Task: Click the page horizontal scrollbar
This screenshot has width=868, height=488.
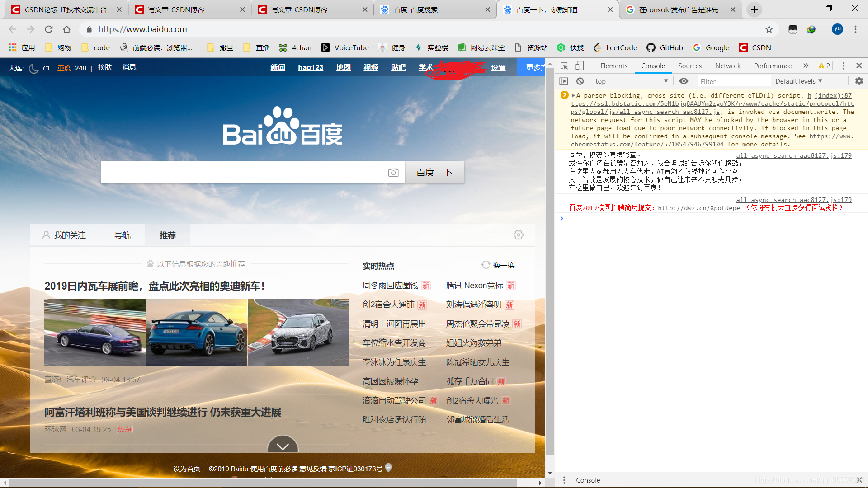Action: (262, 483)
